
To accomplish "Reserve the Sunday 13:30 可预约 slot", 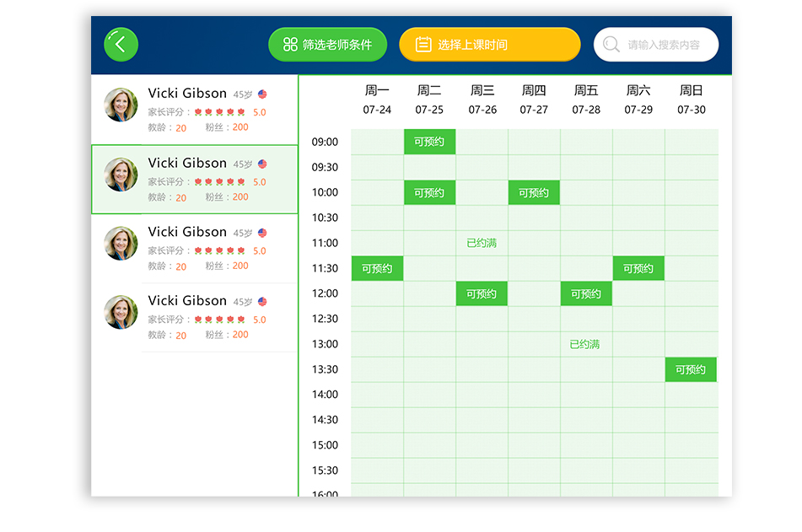I will [x=691, y=369].
